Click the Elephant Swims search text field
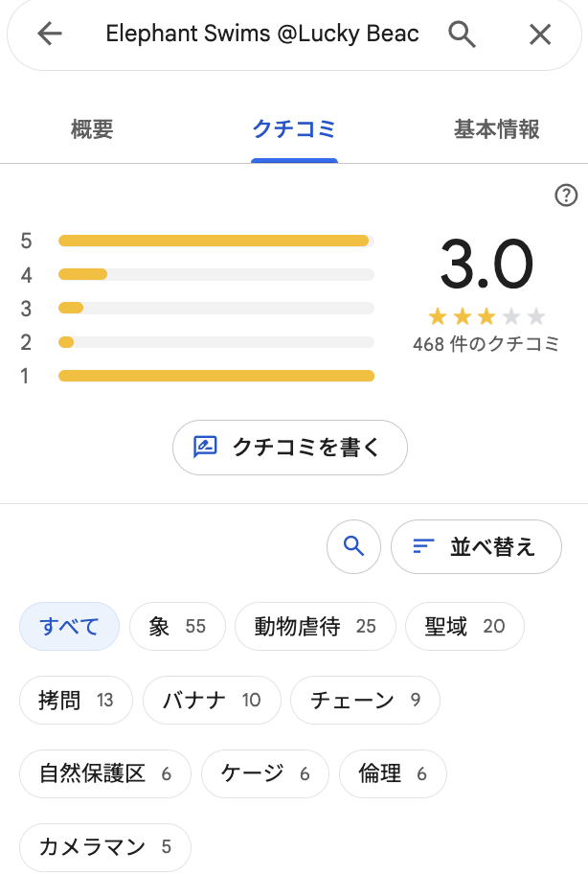 [x=262, y=35]
